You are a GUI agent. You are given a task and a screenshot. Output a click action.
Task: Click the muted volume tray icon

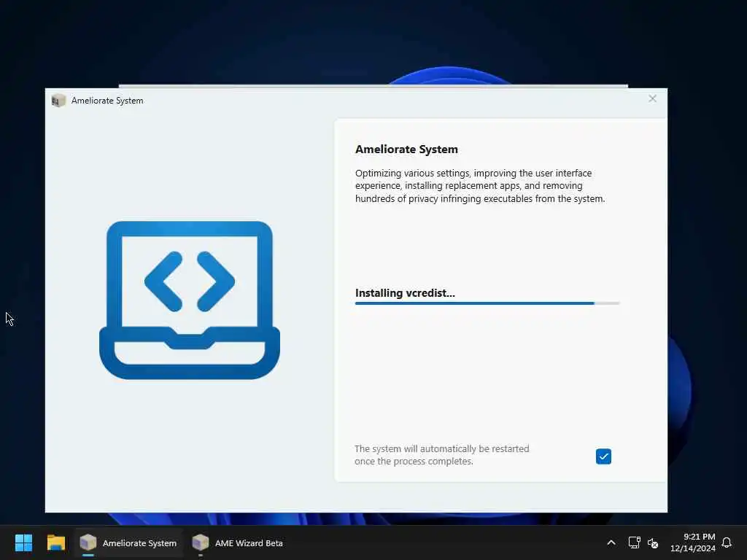click(653, 542)
